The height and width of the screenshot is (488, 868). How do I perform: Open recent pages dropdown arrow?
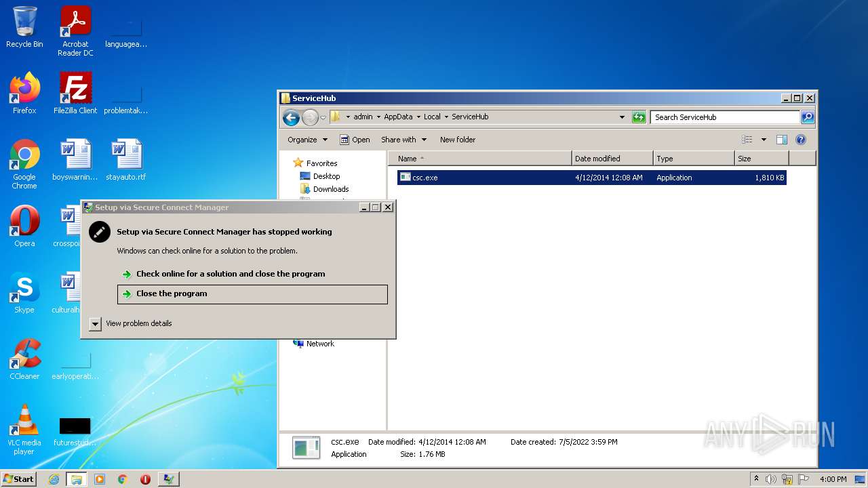click(323, 117)
